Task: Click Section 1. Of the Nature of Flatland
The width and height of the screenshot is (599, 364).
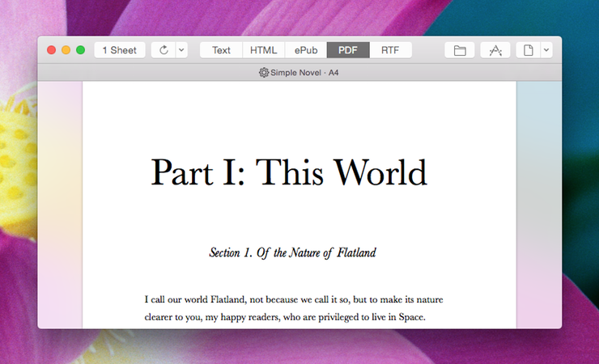Action: click(293, 252)
